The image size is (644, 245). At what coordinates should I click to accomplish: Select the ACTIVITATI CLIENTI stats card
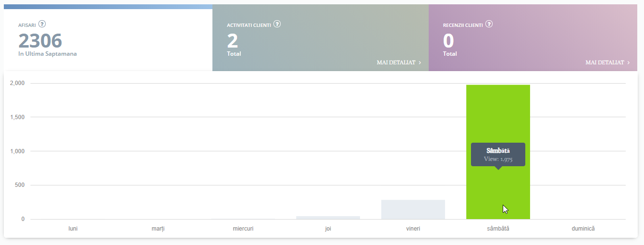click(321, 38)
